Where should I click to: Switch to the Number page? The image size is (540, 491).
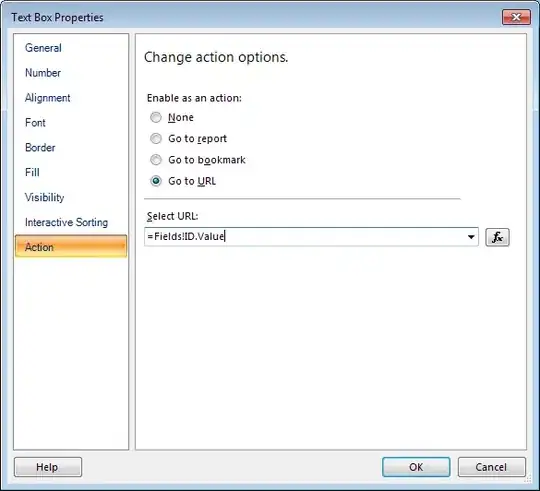tap(43, 73)
